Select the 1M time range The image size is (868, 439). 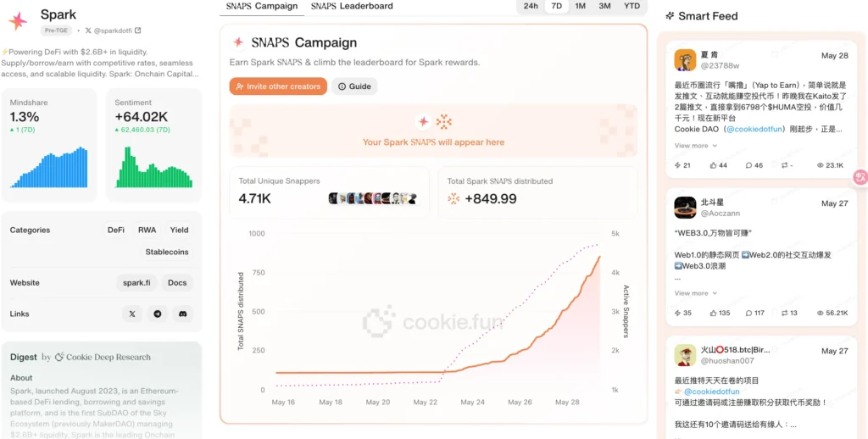click(x=580, y=6)
